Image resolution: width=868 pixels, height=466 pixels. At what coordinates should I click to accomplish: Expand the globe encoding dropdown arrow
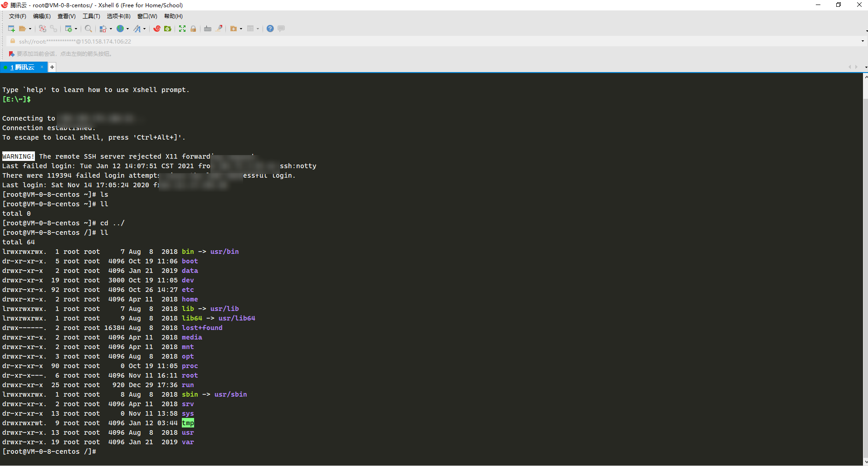[127, 29]
